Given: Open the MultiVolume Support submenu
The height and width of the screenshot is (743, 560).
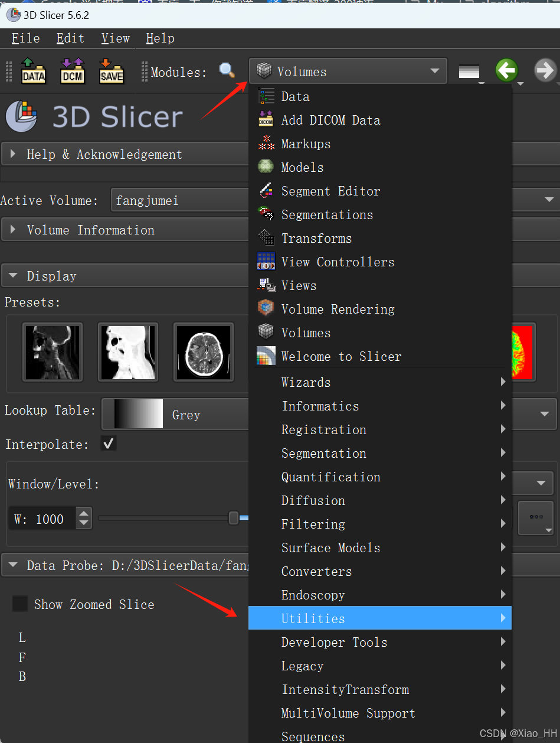Looking at the screenshot, I should pos(380,713).
